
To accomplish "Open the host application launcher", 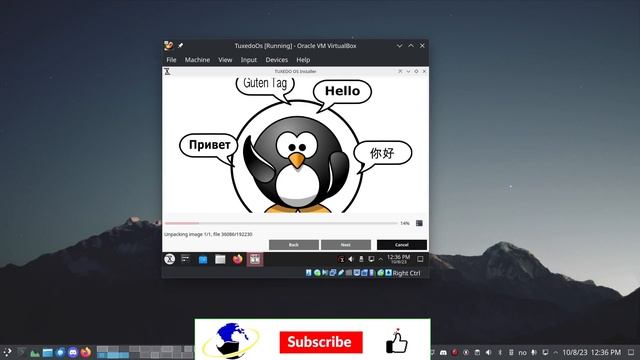I will point(7,352).
